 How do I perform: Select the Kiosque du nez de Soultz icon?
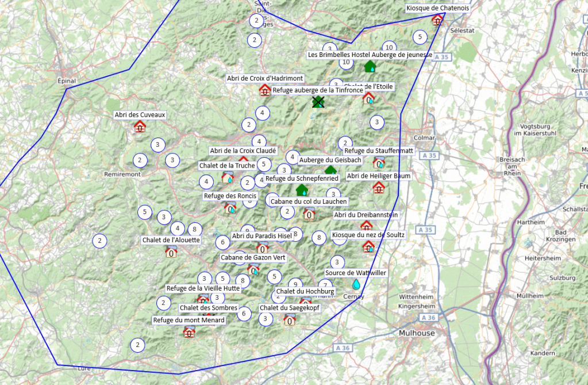pos(368,247)
